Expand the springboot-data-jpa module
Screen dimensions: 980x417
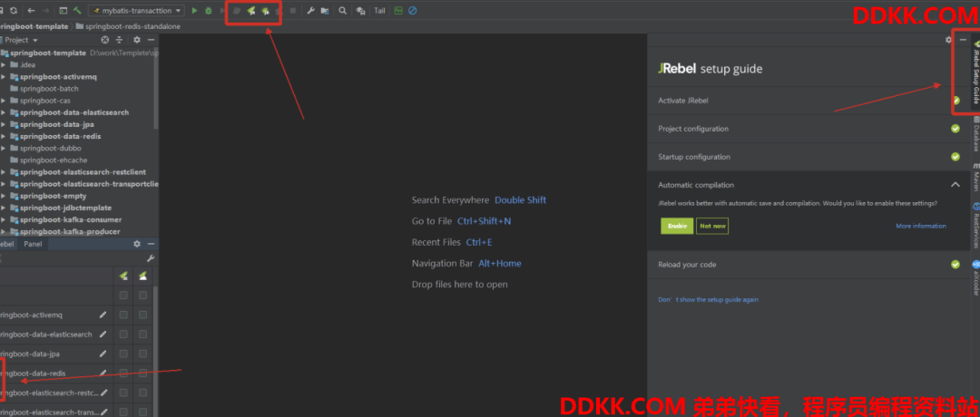[4, 124]
